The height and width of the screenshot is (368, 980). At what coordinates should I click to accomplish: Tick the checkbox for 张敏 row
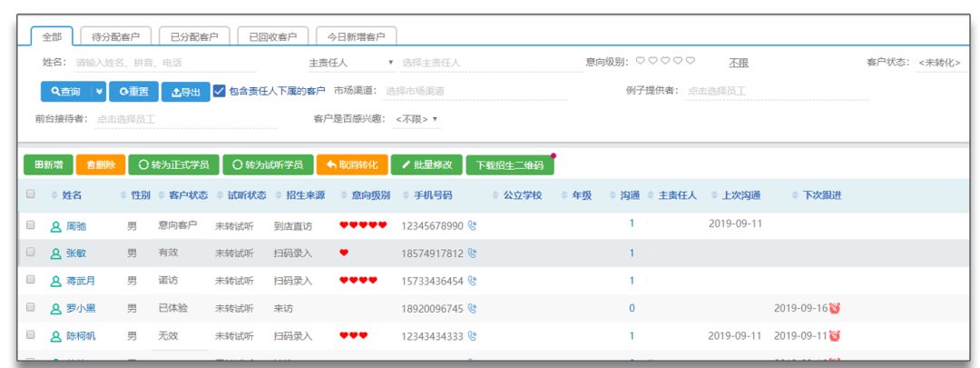tap(31, 253)
